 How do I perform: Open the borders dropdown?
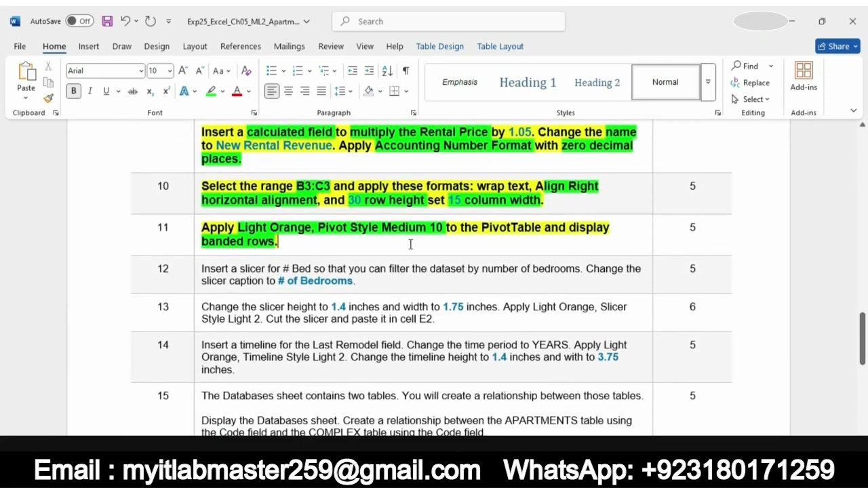pyautogui.click(x=406, y=91)
